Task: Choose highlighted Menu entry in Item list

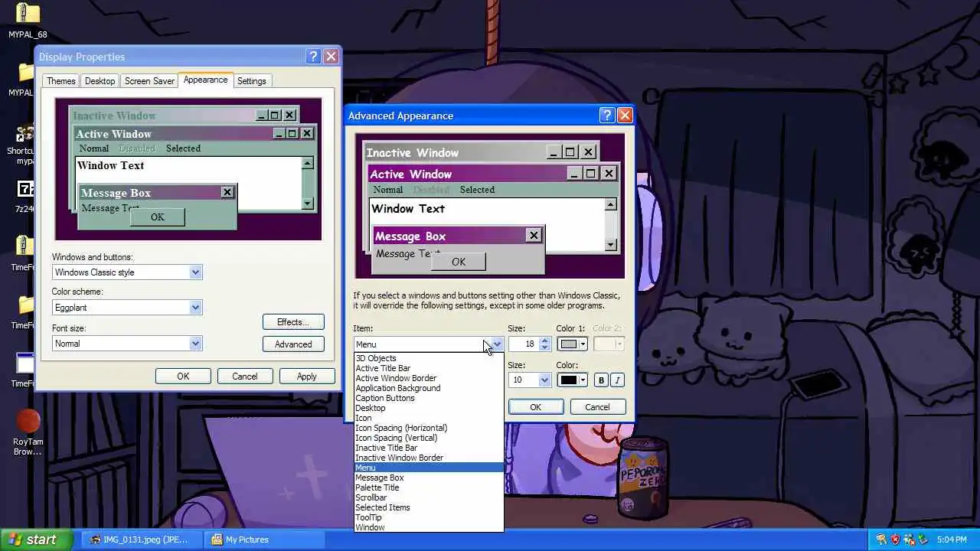Action: click(x=429, y=468)
